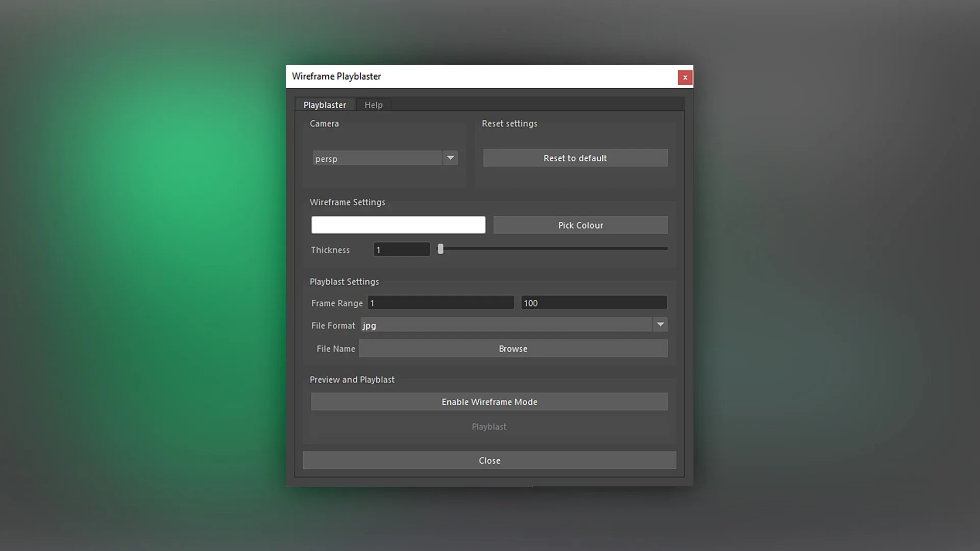Select the frame range start field
The height and width of the screenshot is (551, 980).
click(440, 303)
